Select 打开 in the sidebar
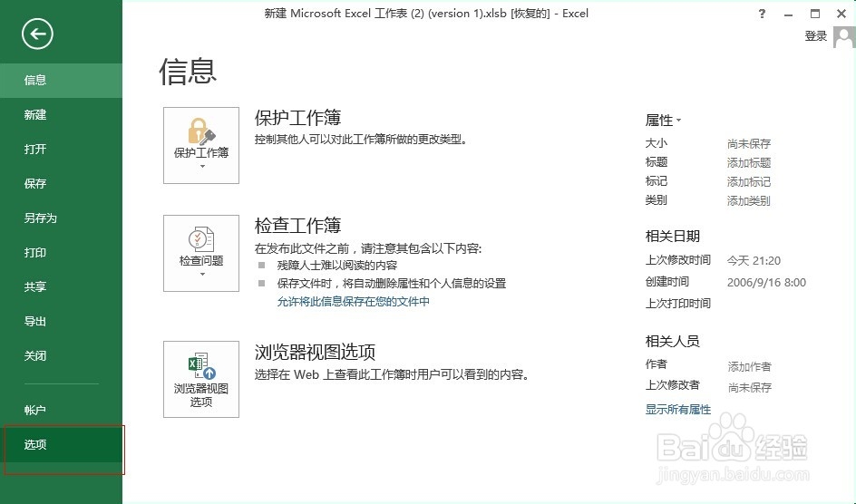The image size is (856, 504). 61,149
